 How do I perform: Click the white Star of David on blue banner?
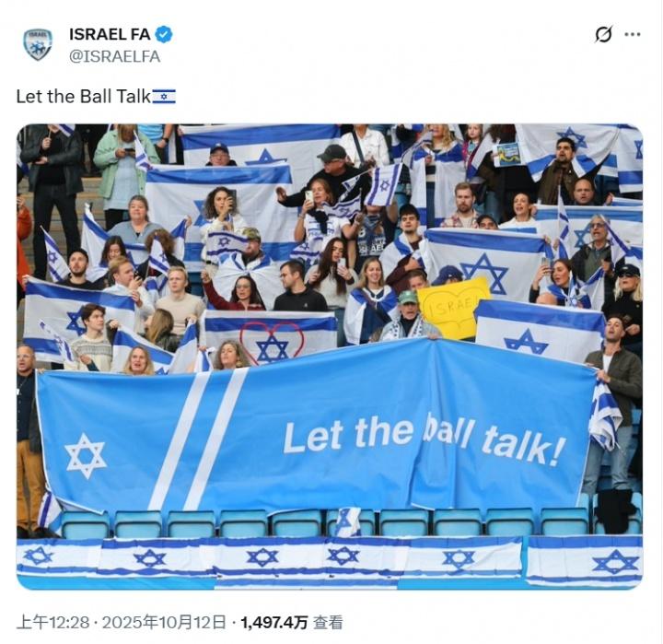point(86,456)
